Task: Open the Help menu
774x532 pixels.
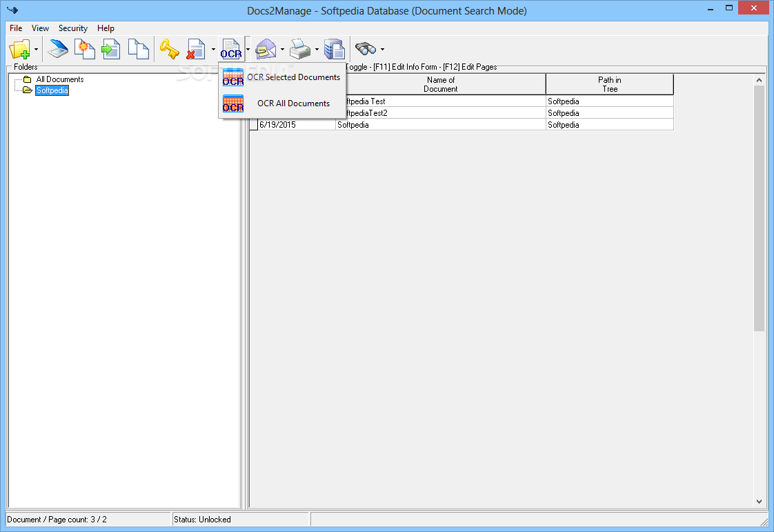Action: pyautogui.click(x=106, y=28)
